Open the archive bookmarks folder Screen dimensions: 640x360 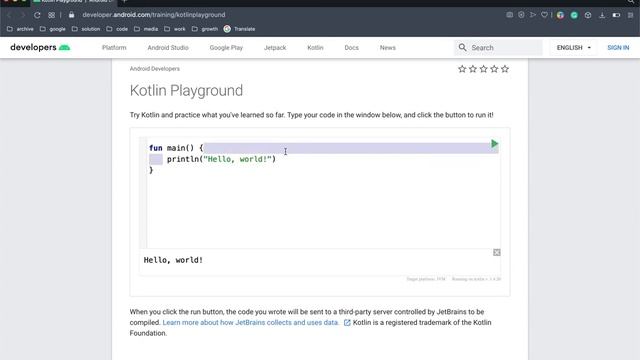tap(20, 29)
